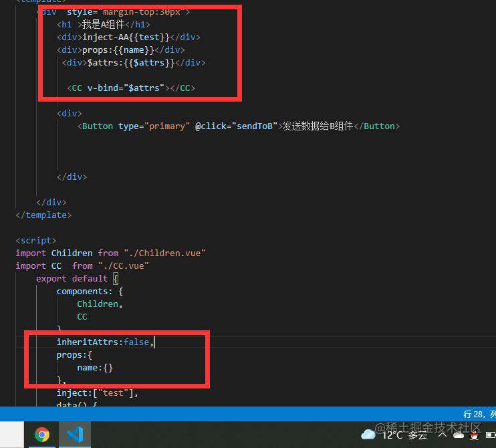Click the components: { line

90,292
